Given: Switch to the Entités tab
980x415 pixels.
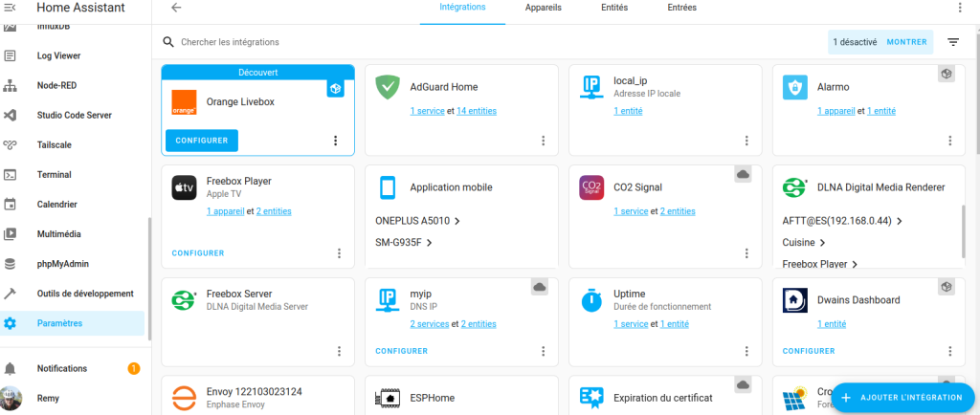Looking at the screenshot, I should [x=614, y=8].
